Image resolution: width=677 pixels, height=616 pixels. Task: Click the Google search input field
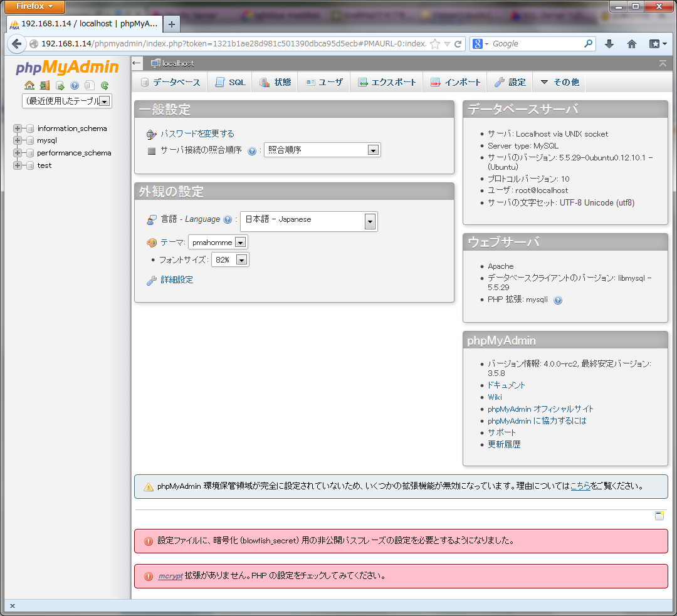(x=535, y=44)
